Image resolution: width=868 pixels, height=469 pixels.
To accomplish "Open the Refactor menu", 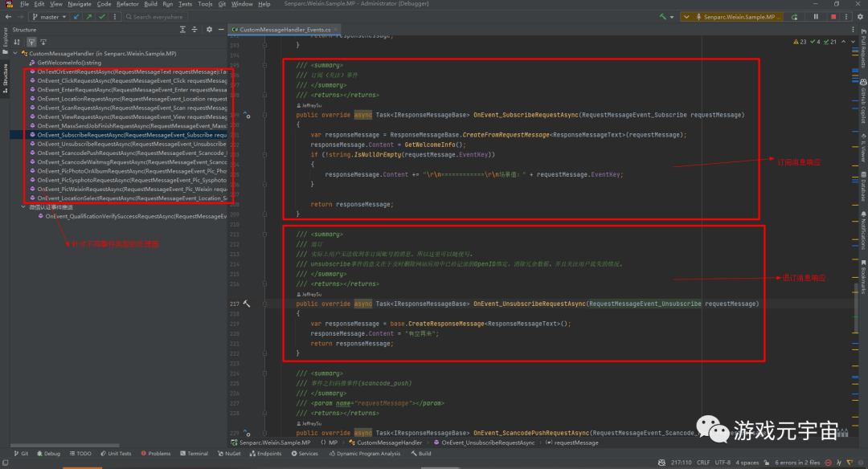I will (127, 4).
